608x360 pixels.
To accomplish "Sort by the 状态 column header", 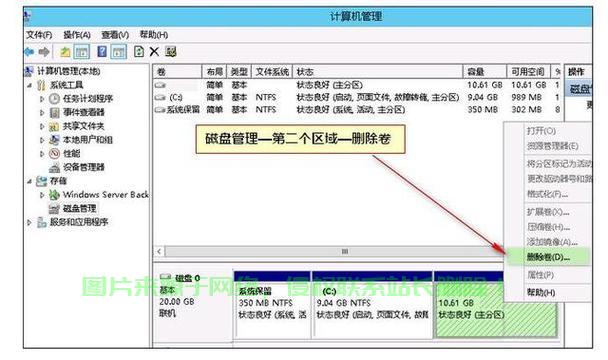I will pyautogui.click(x=378, y=72).
